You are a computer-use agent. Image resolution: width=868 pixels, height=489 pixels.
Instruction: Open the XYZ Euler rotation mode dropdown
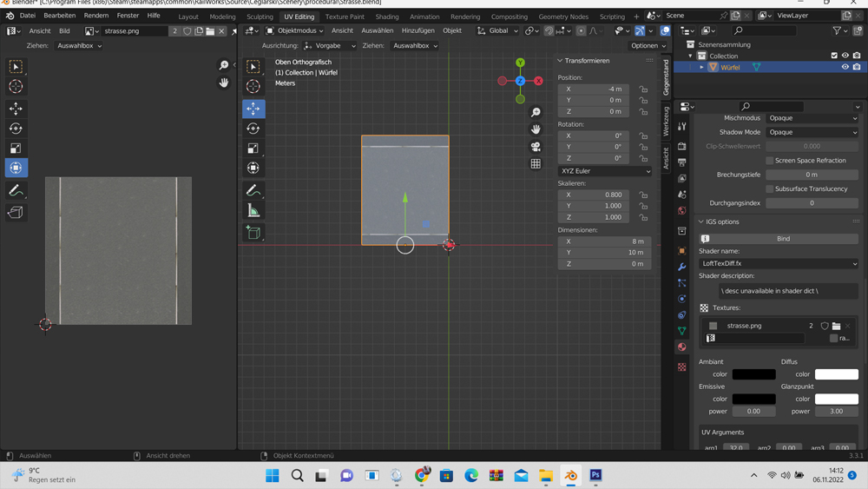pos(605,171)
